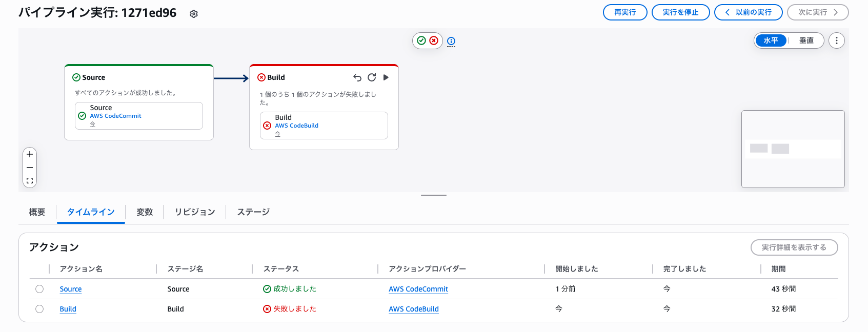868x332 pixels.
Task: Click the 完了しました column header
Action: (684, 269)
